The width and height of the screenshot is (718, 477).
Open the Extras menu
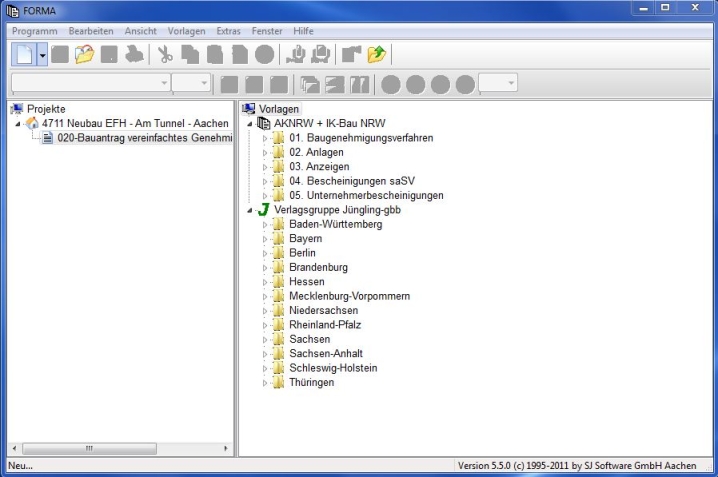pyautogui.click(x=228, y=31)
